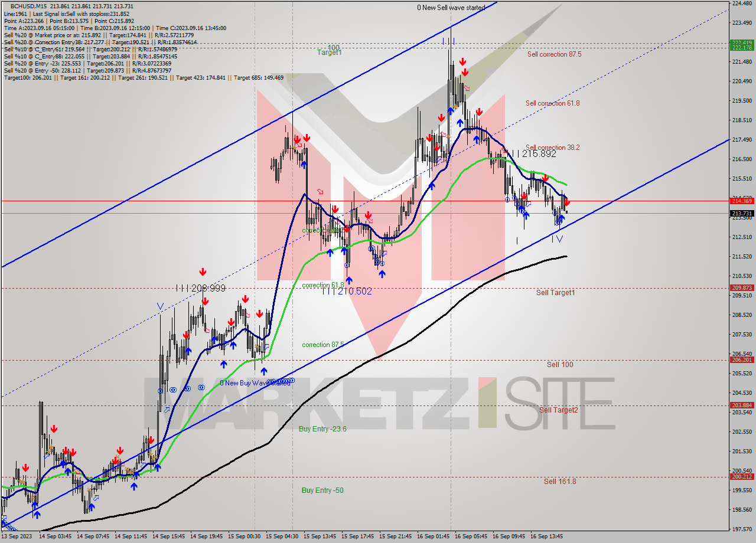Select the 'Sell correction 61.8' label
Screen dimensions: 756x543
click(552, 103)
